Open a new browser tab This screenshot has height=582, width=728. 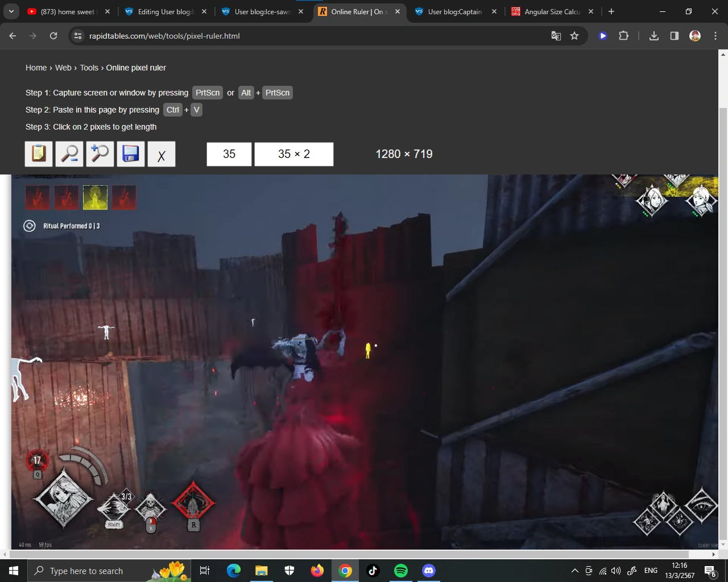coord(611,11)
